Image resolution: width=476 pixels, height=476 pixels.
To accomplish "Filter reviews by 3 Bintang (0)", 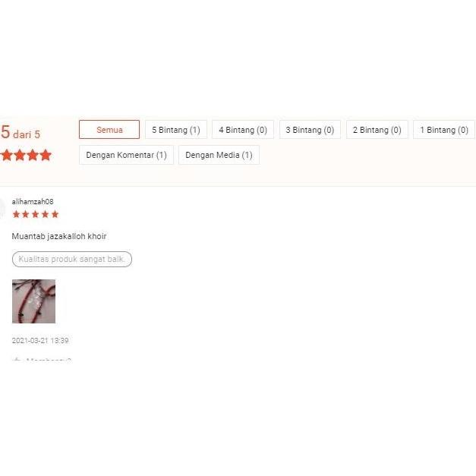I will pyautogui.click(x=310, y=130).
